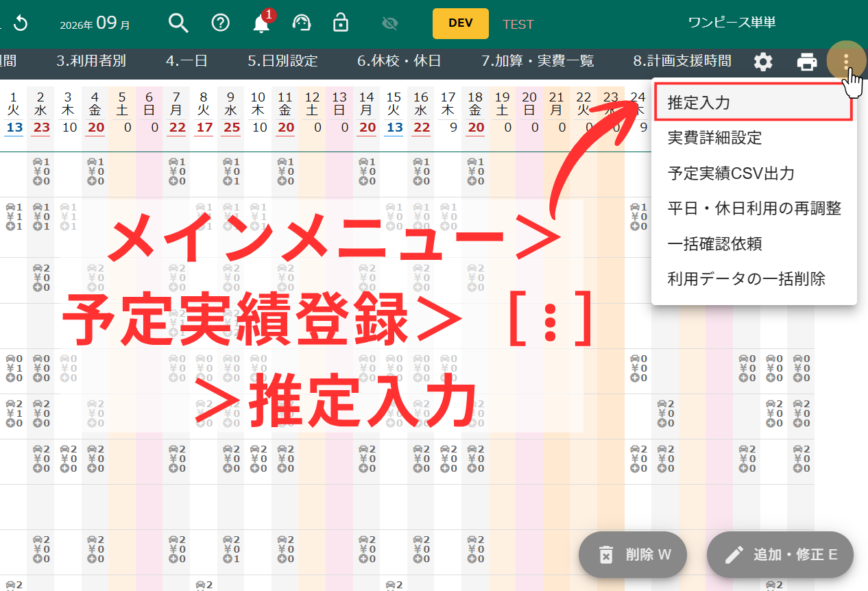Viewport: 868px width, 591px height.
Task: Open the help question mark icon
Action: point(220,23)
